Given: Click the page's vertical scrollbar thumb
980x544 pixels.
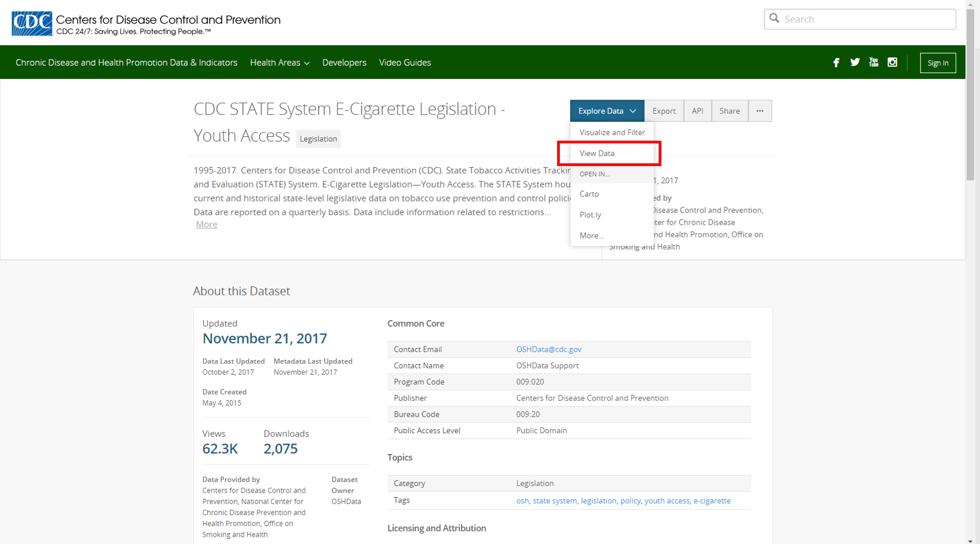Looking at the screenshot, I should [970, 94].
